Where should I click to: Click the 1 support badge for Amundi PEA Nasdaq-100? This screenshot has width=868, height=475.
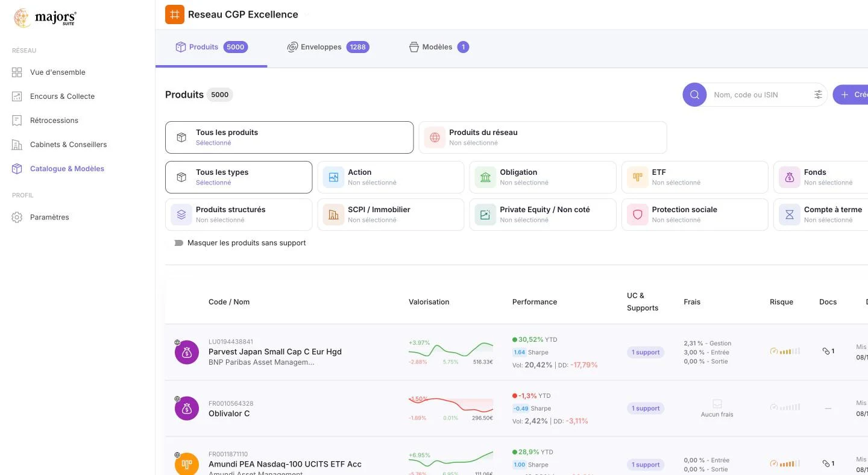pos(646,465)
